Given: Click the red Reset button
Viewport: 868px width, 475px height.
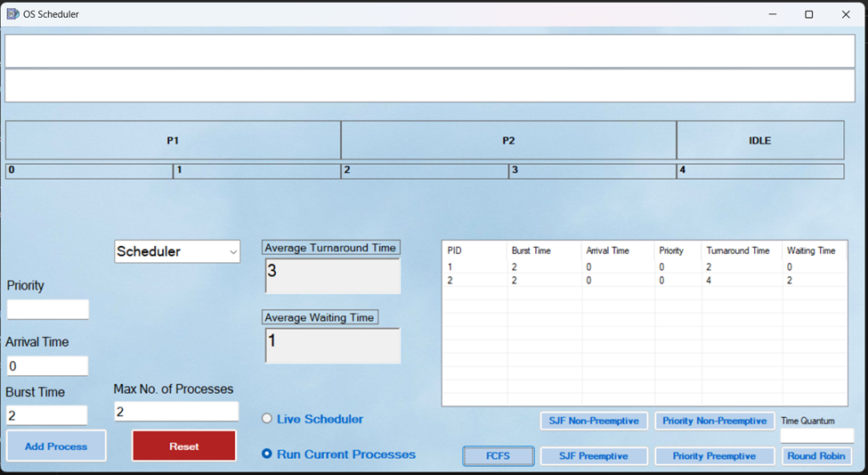Looking at the screenshot, I should (x=183, y=446).
